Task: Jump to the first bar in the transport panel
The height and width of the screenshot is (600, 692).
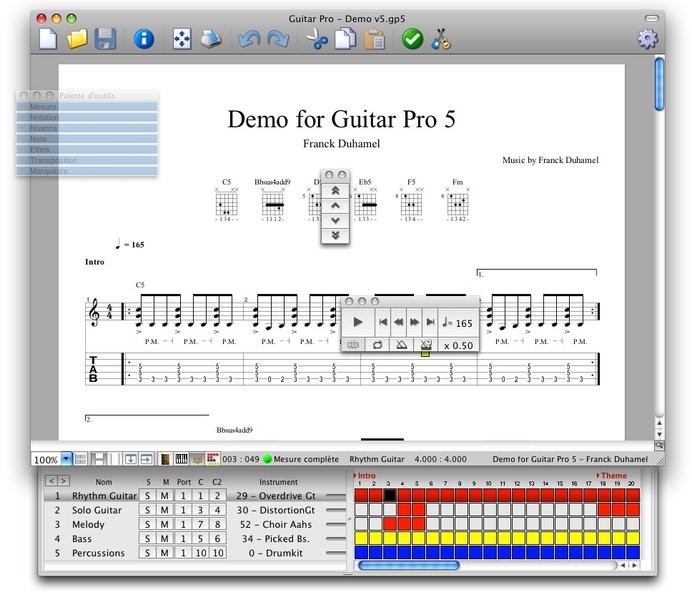Action: [x=383, y=322]
